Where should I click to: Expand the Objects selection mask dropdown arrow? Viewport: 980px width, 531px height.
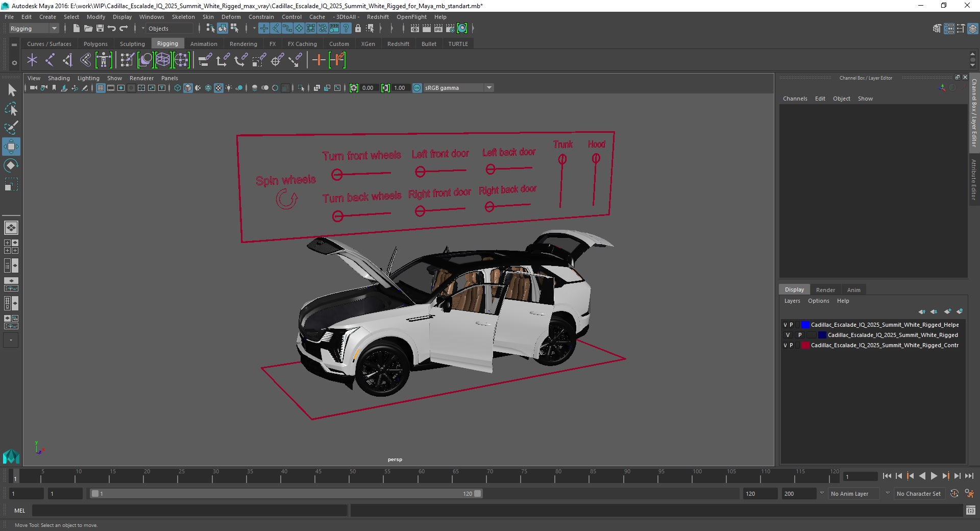[143, 29]
